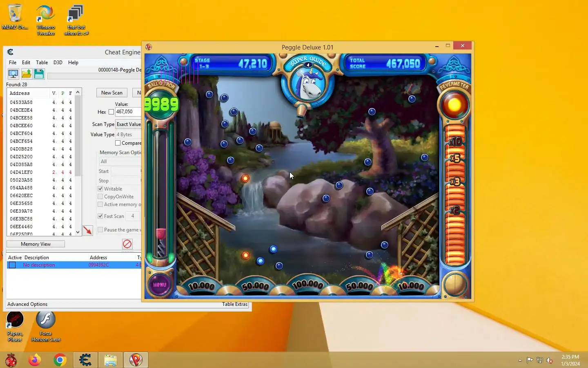Click the scan progress bar
Viewport: 588px width, 368px height.
(94, 76)
